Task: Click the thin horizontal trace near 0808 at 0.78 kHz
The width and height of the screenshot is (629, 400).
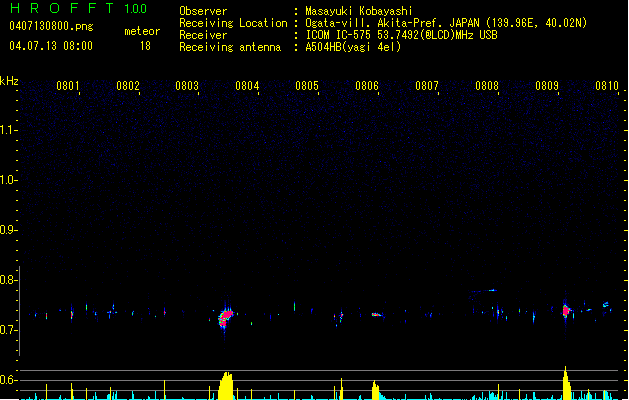Action: click(x=485, y=290)
